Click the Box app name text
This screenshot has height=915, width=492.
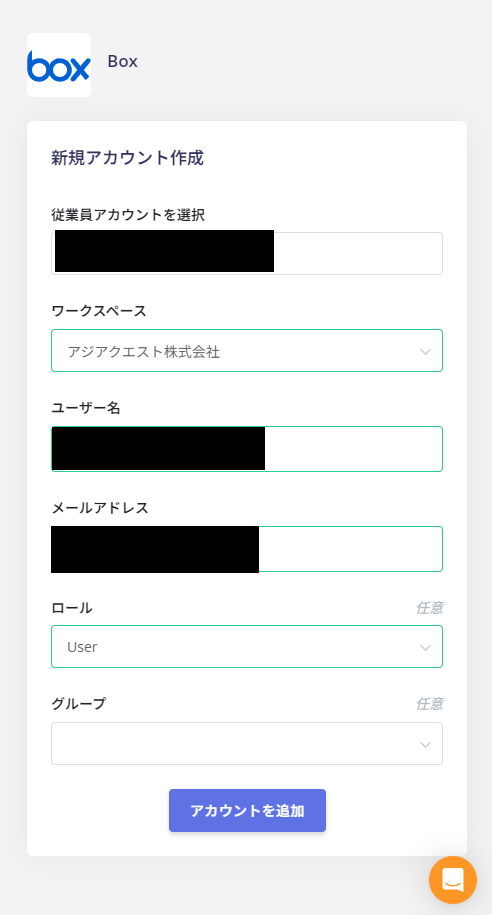[x=123, y=61]
